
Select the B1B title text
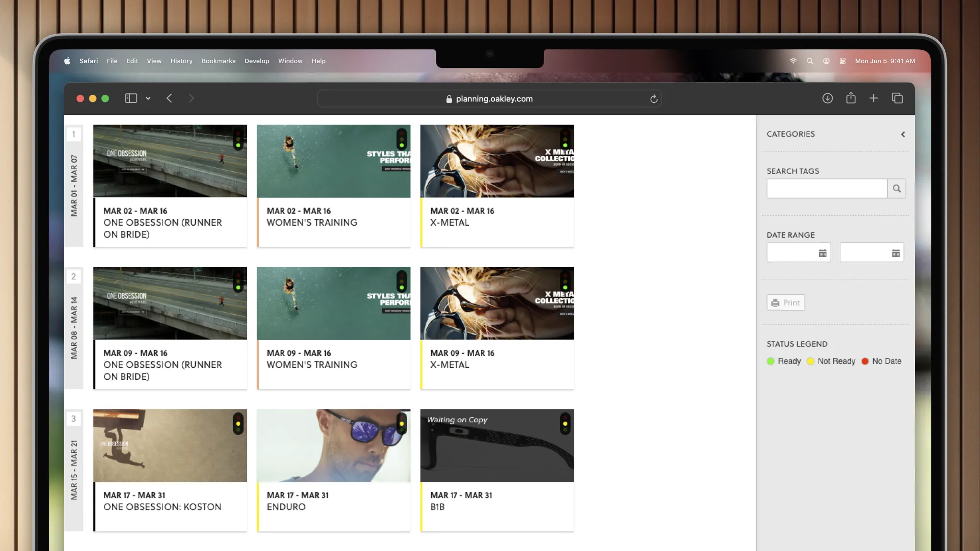(437, 507)
